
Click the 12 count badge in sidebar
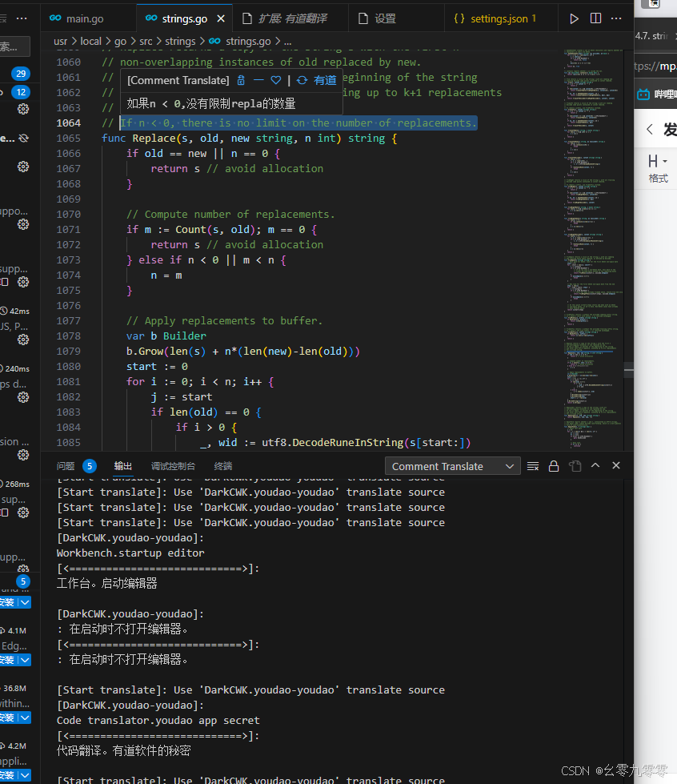(x=21, y=92)
